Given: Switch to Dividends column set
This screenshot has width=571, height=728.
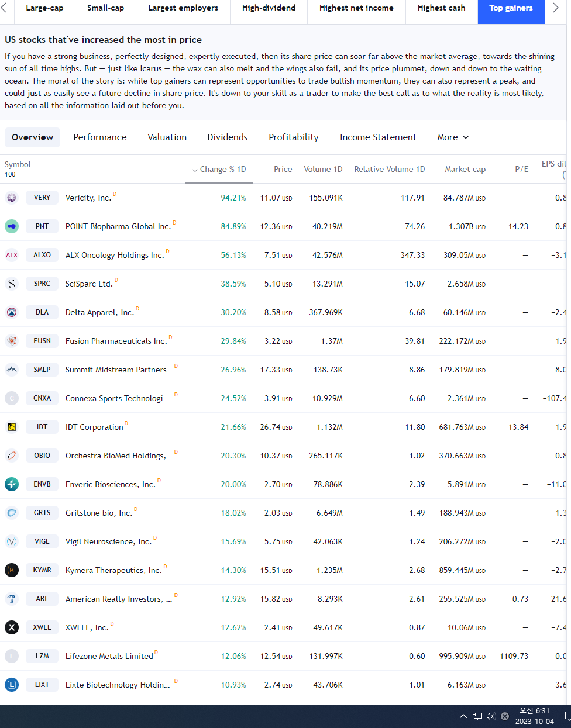Looking at the screenshot, I should click(228, 137).
